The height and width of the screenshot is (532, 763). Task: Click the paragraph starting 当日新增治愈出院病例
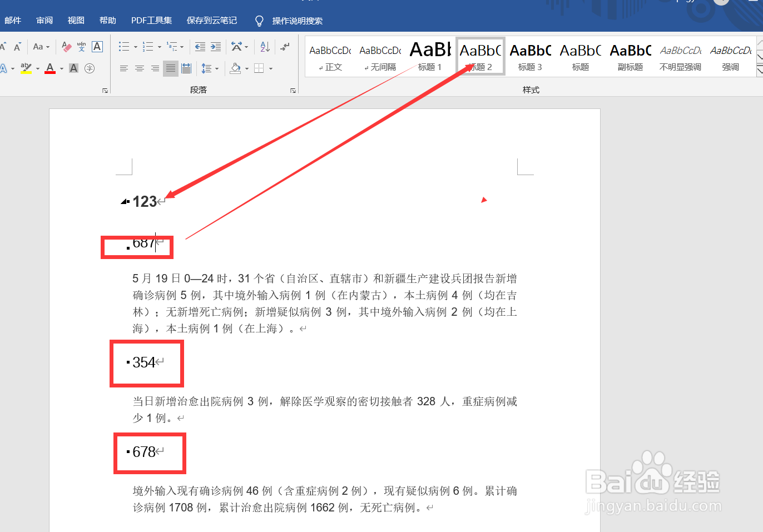point(325,410)
